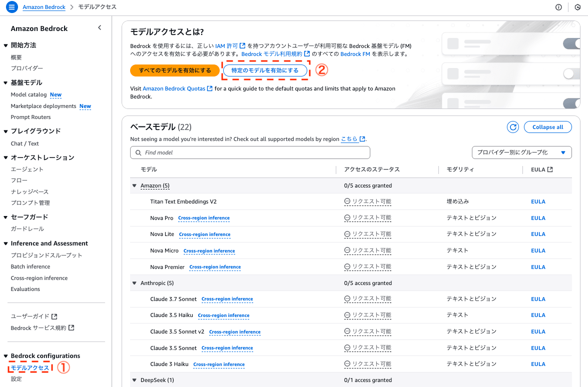Open Cross-region inference link for Nova Lite
This screenshot has height=387, width=588.
click(x=205, y=234)
